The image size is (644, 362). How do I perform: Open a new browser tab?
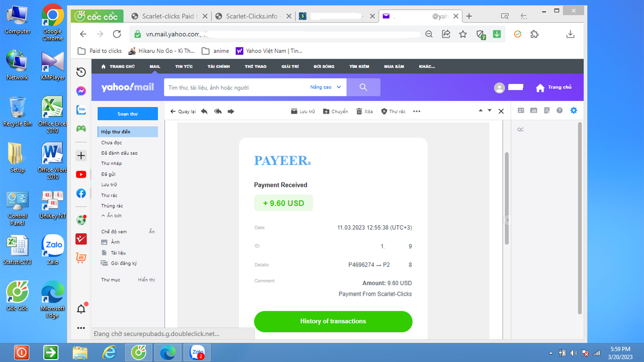(x=469, y=16)
